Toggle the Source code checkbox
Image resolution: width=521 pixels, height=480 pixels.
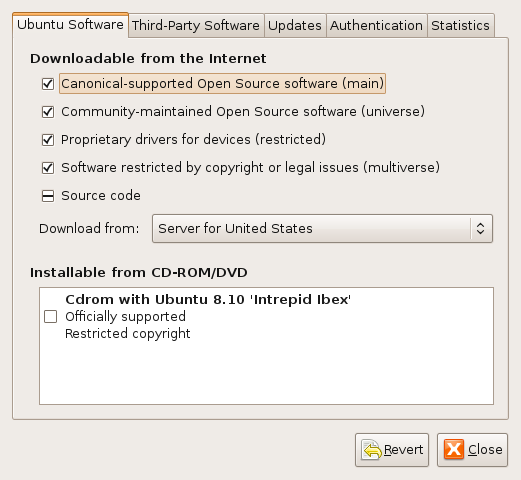click(48, 196)
